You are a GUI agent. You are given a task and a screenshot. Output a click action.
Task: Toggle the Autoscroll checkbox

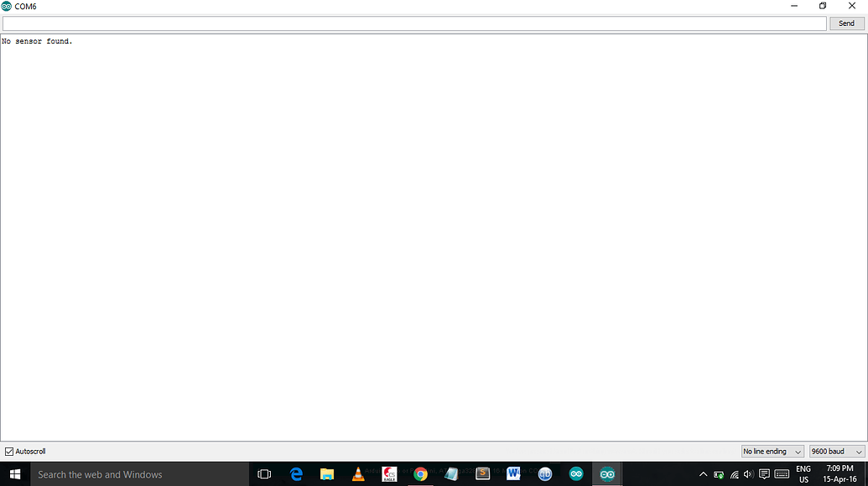(x=8, y=451)
